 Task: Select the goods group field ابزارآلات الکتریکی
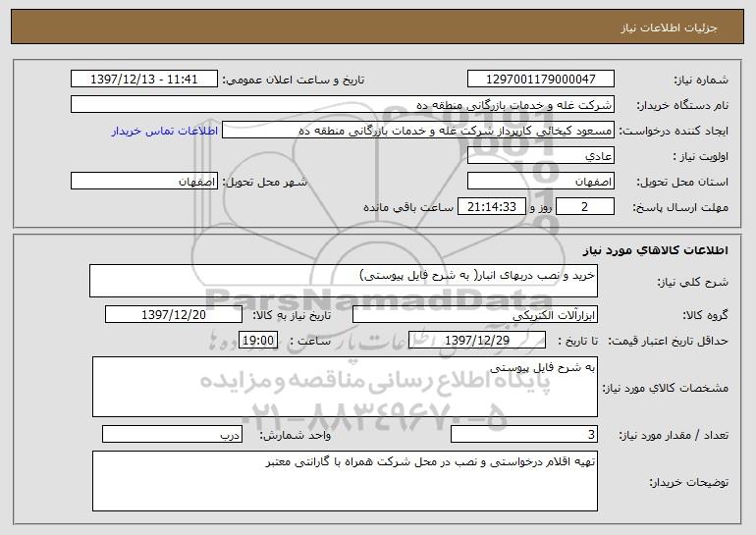[475, 315]
